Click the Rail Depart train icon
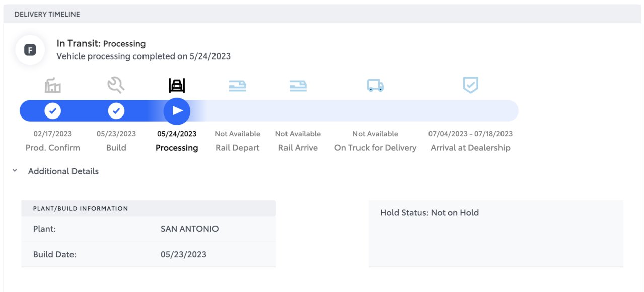The image size is (644, 292). 237,86
